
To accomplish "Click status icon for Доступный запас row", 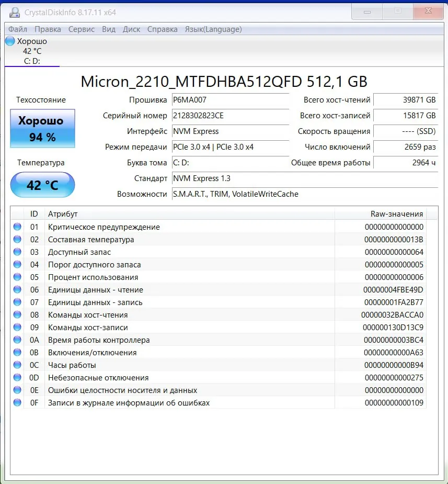I will 17,252.
